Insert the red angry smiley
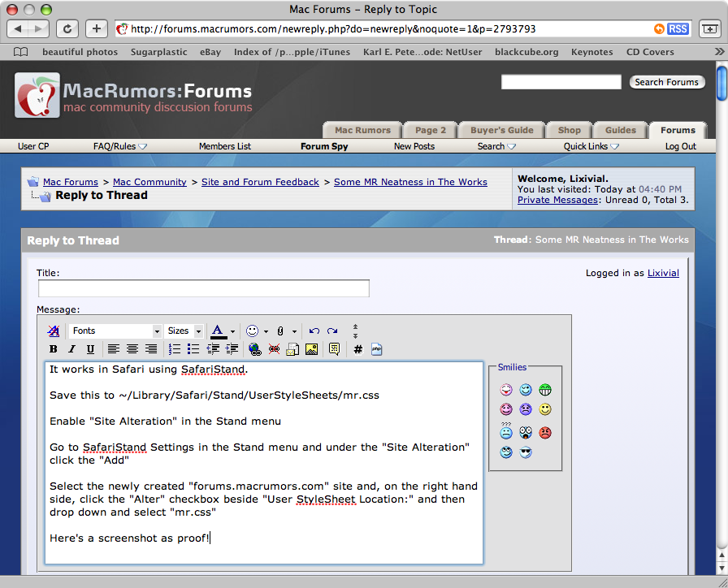This screenshot has width=728, height=588. point(545,433)
